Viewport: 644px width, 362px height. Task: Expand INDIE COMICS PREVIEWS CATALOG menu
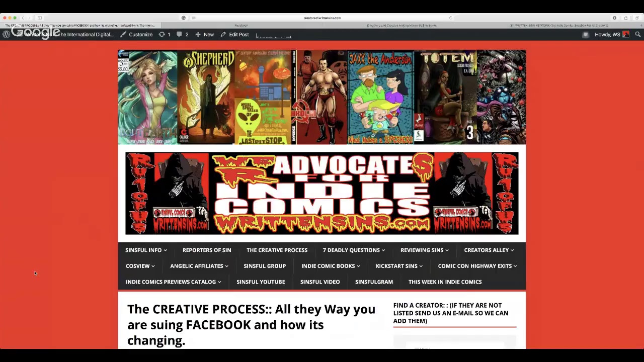click(173, 282)
